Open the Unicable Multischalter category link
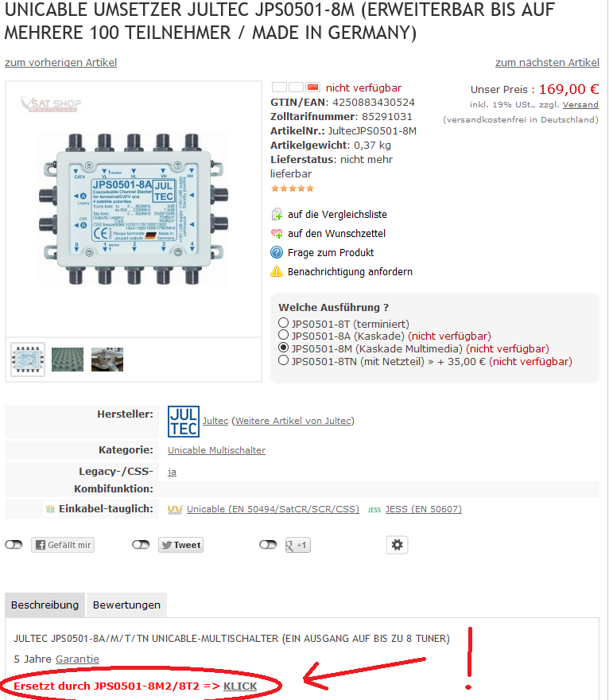This screenshot has width=609, height=700. point(216,450)
